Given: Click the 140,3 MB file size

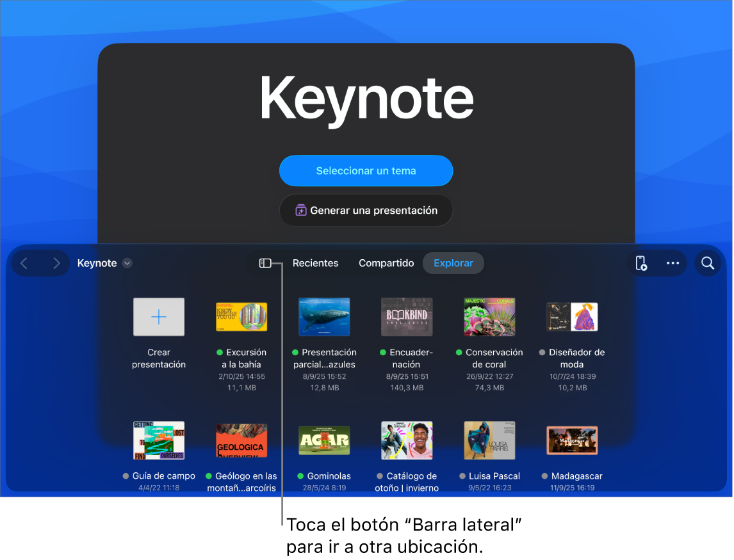Looking at the screenshot, I should click(407, 388).
